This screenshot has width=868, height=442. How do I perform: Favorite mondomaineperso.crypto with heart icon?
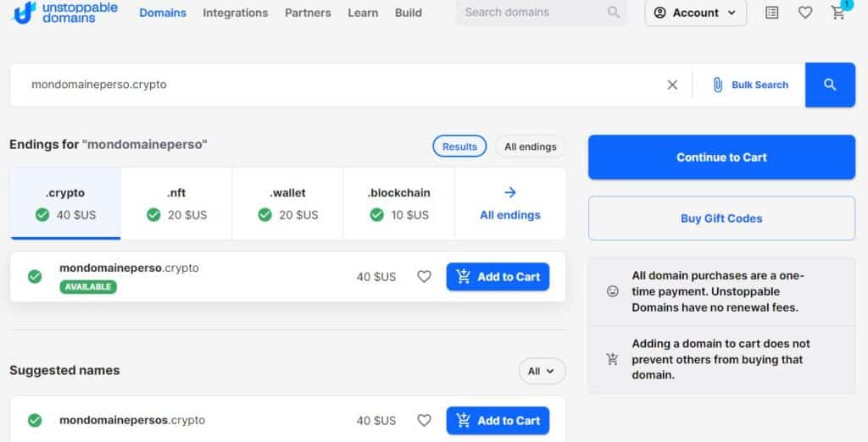pyautogui.click(x=424, y=276)
